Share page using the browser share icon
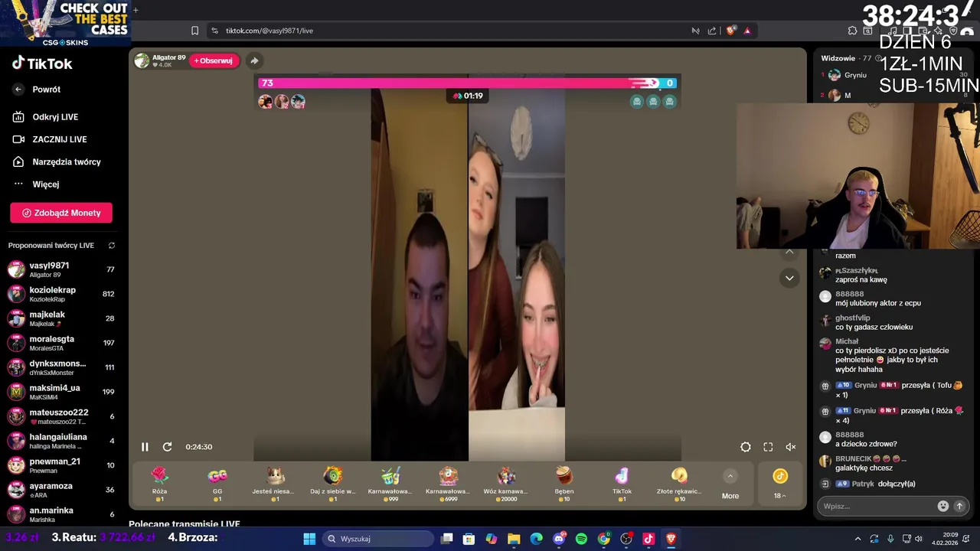This screenshot has width=980, height=551. (x=712, y=31)
